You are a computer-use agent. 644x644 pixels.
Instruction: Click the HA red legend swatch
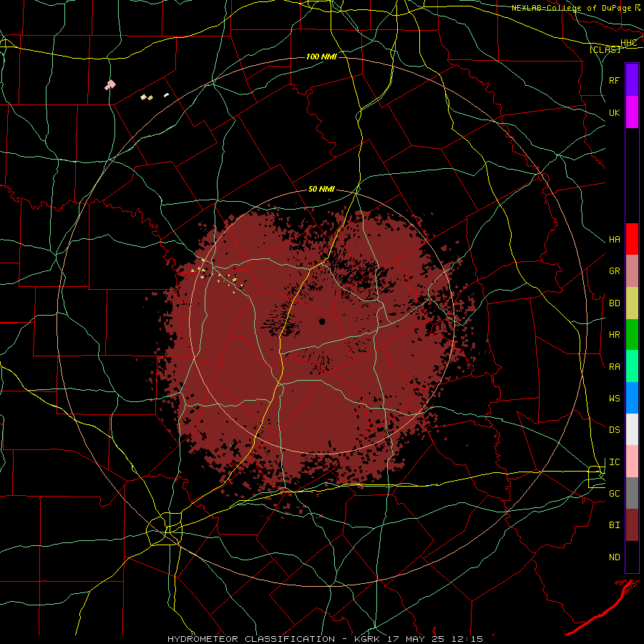click(632, 239)
